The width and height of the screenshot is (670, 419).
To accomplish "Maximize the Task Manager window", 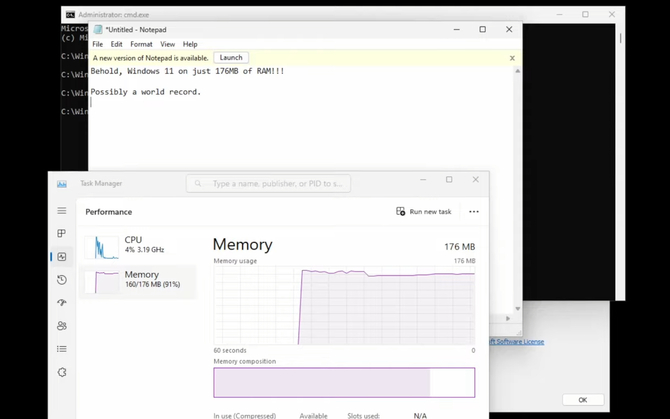I will [449, 179].
